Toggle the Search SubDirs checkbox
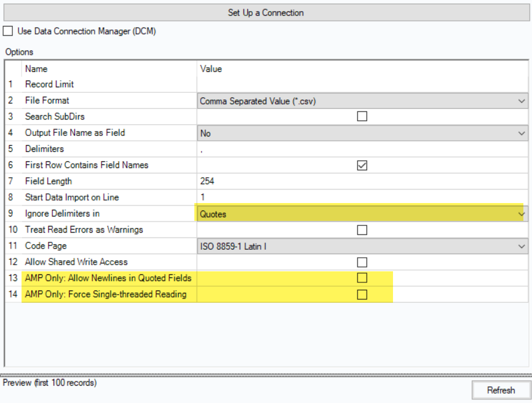 pyautogui.click(x=362, y=116)
